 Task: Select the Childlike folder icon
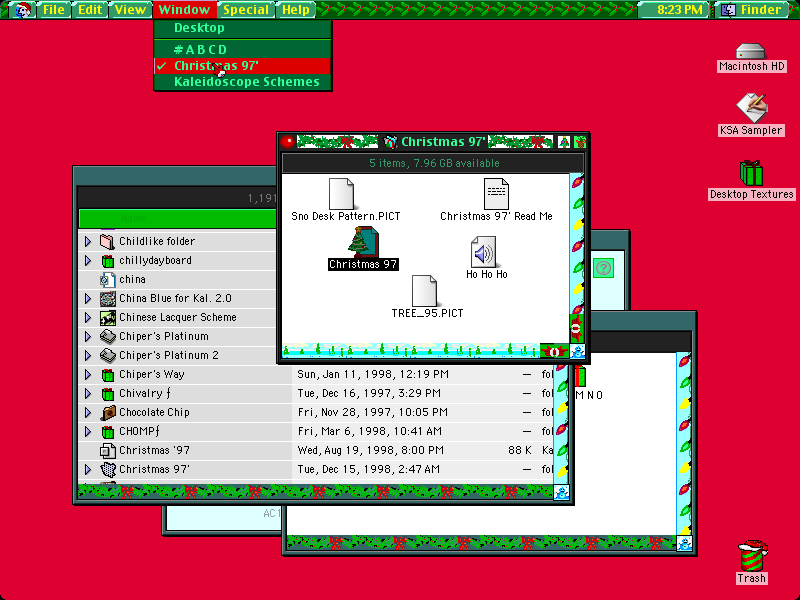click(107, 241)
